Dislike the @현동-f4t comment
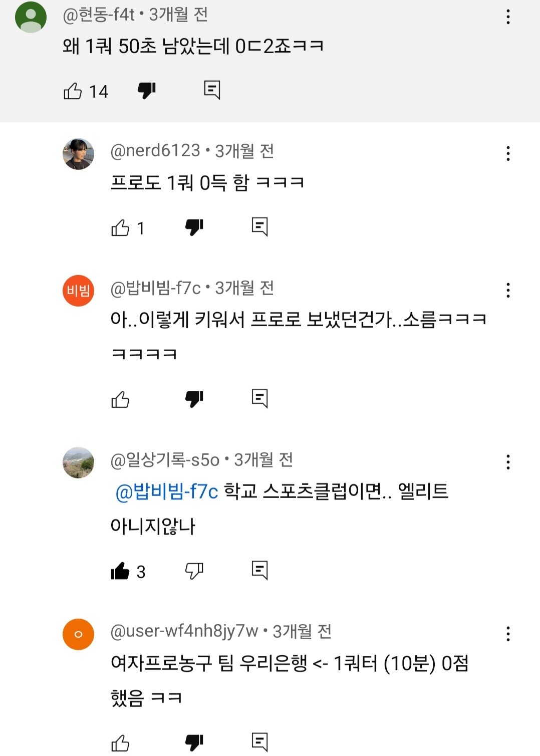540x756 pixels. click(147, 91)
